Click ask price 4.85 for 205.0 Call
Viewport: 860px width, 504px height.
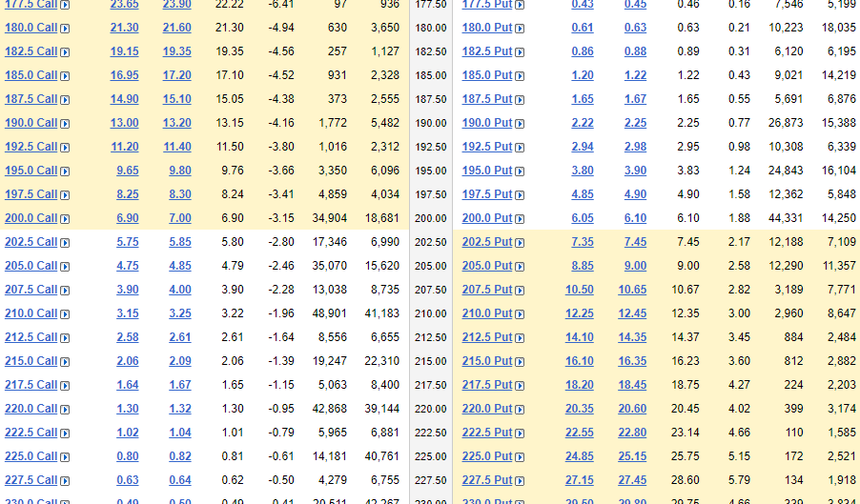(180, 266)
